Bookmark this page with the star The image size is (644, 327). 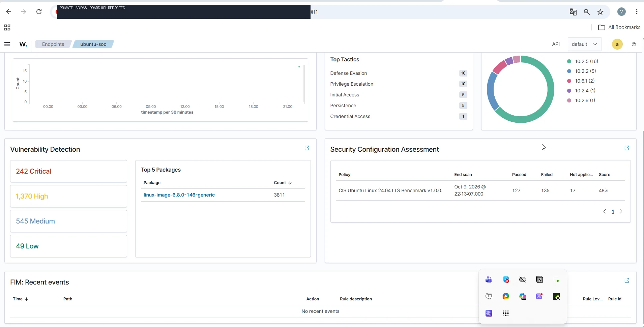pos(601,12)
